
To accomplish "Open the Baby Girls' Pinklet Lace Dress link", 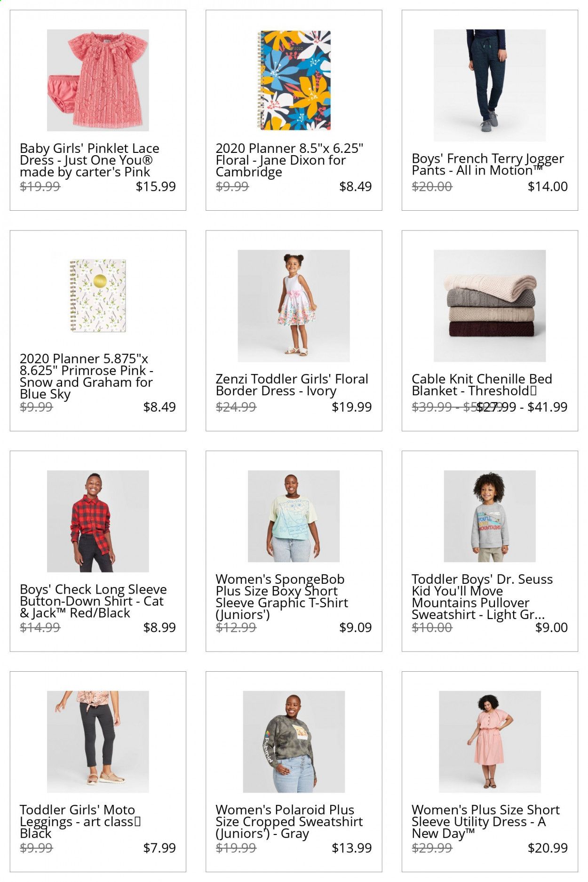I will 89,160.
